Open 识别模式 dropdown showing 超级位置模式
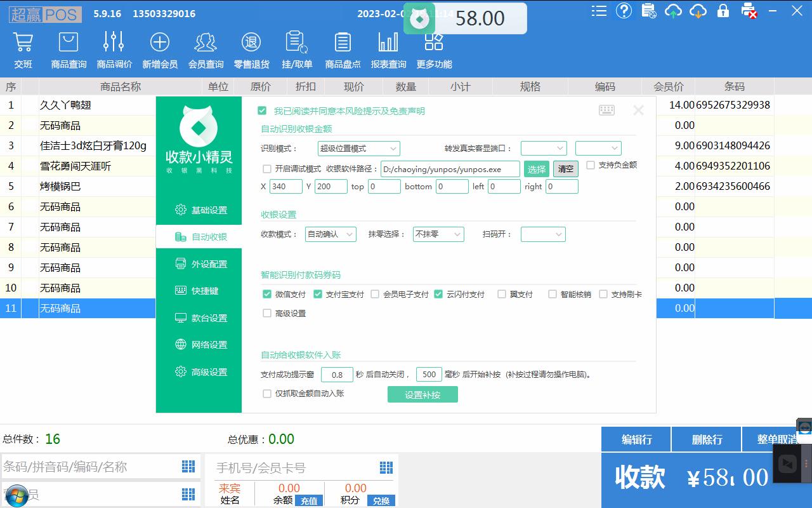812x508 pixels. click(x=358, y=149)
